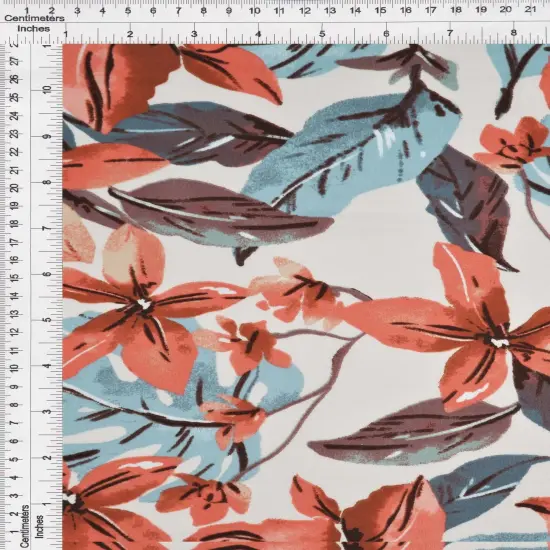Click the 18 mark on the top centimeter ruler

[x=456, y=10]
